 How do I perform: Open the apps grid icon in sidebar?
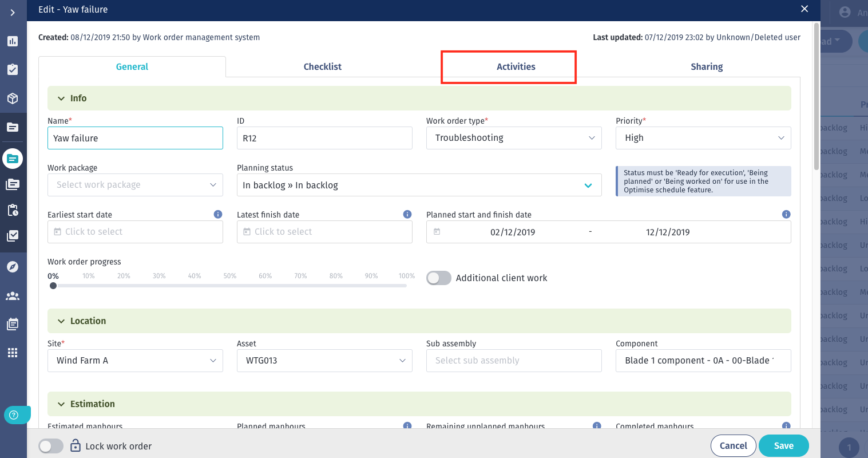[x=13, y=352]
